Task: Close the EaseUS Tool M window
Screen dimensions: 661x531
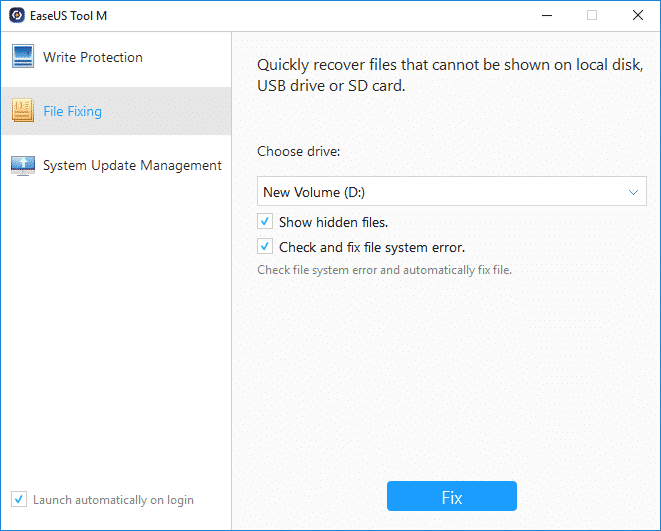Action: 637,15
